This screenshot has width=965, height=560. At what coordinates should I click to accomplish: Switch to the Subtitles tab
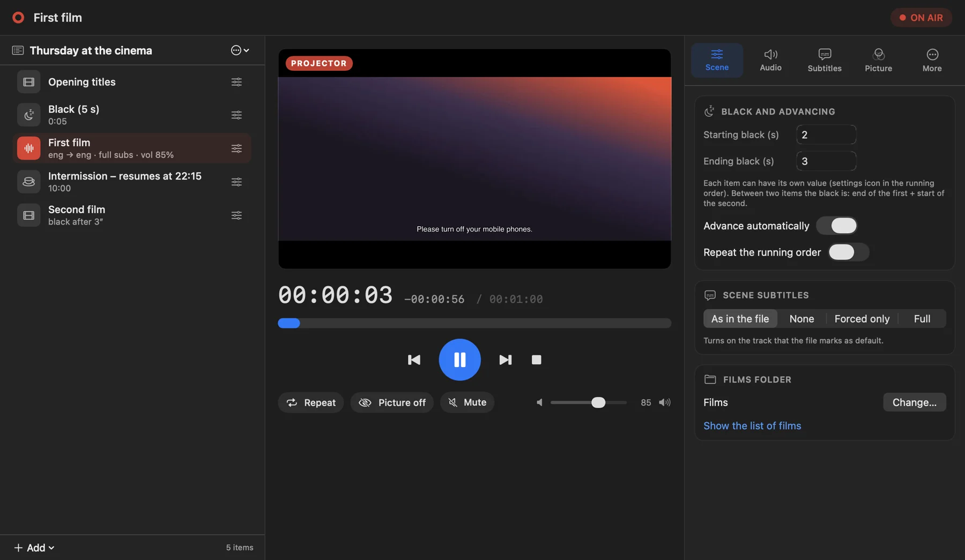pyautogui.click(x=825, y=61)
